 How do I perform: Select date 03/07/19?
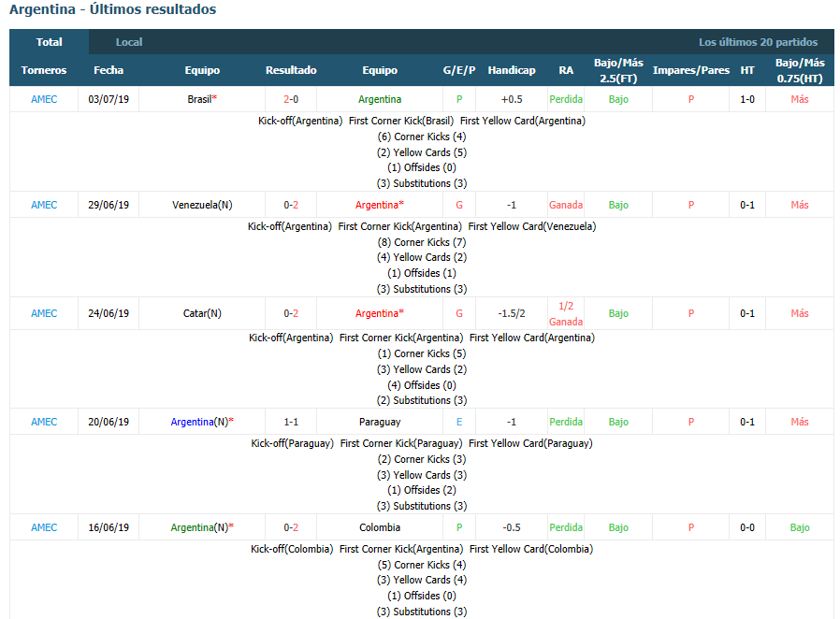click(109, 99)
